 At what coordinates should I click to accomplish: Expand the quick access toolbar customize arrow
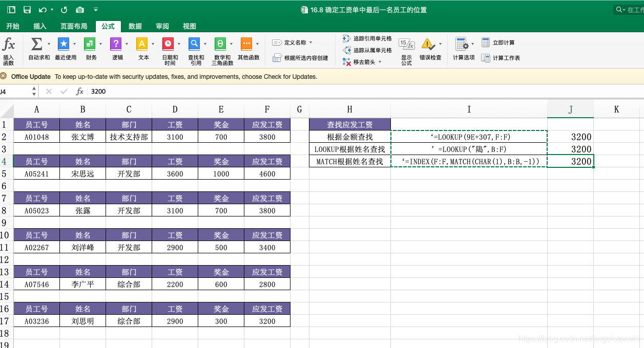point(96,10)
